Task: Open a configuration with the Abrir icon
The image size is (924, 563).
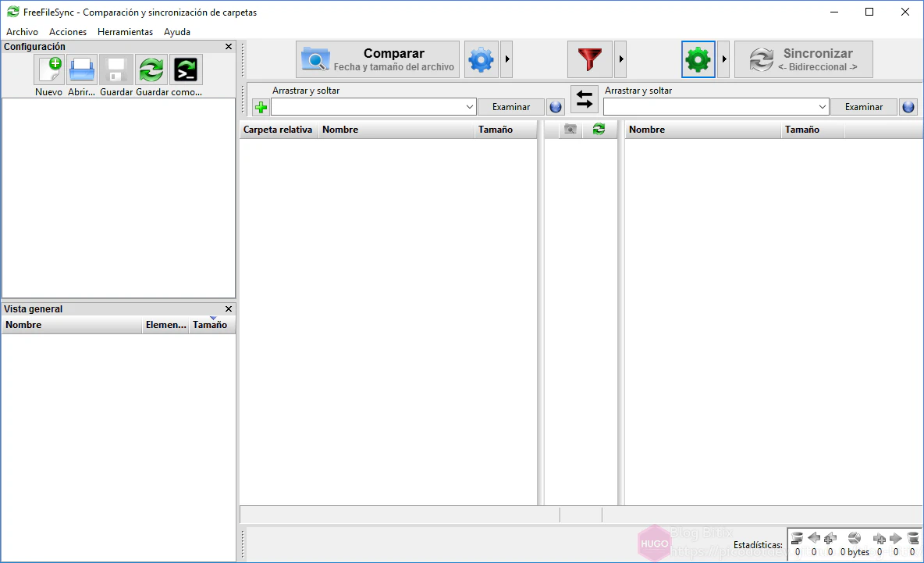Action: click(82, 70)
